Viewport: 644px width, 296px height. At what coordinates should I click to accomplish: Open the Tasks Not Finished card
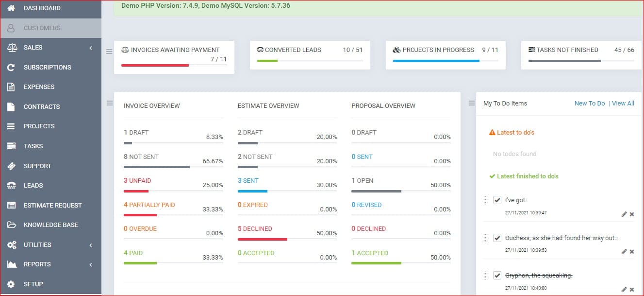point(581,55)
